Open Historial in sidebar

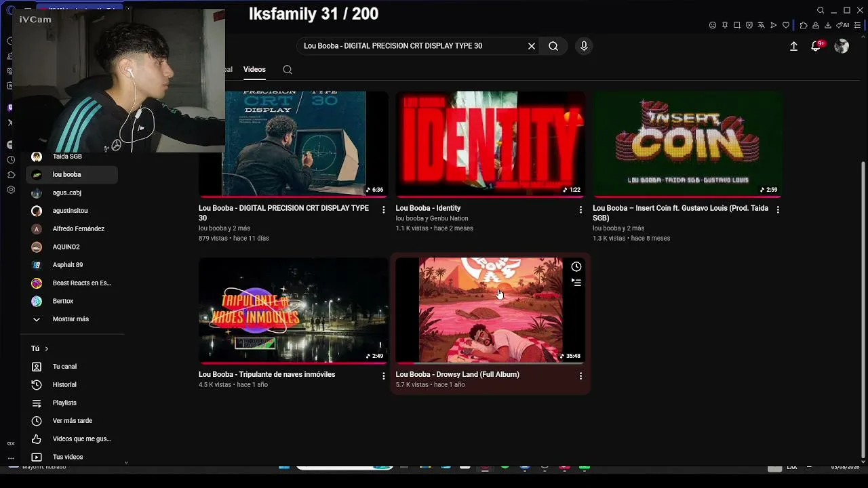tap(72, 385)
